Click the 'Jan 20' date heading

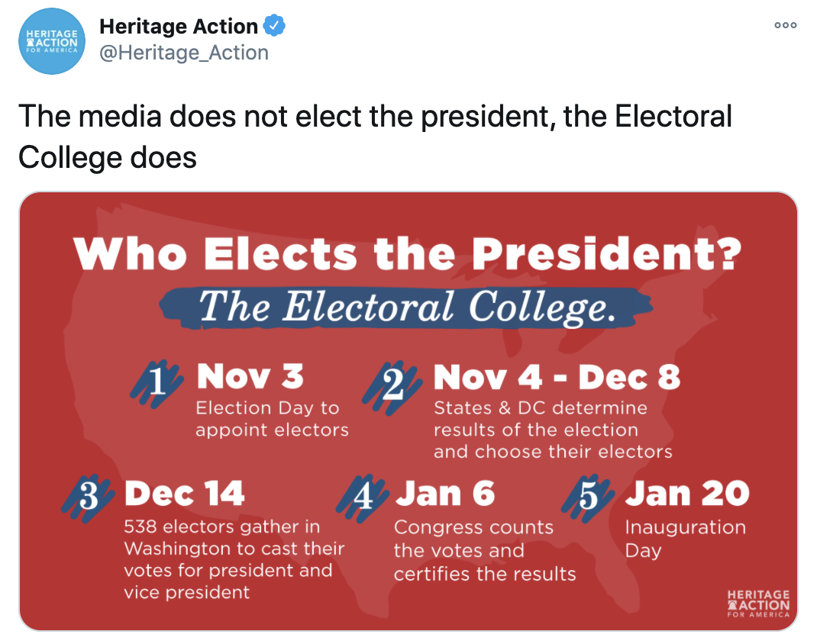pos(687,493)
